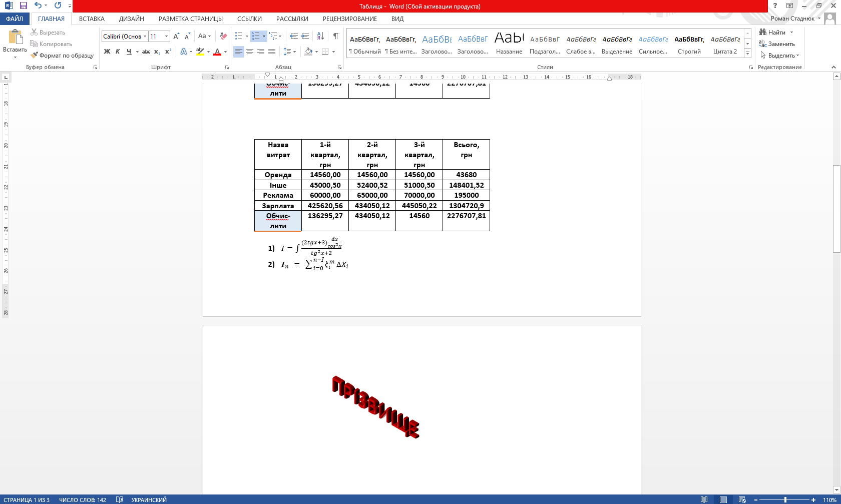Decrease the paragraph indent
841x504 pixels.
click(294, 36)
